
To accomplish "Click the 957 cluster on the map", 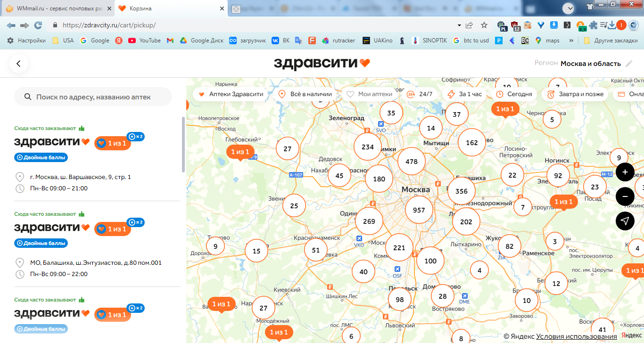I will (x=419, y=210).
